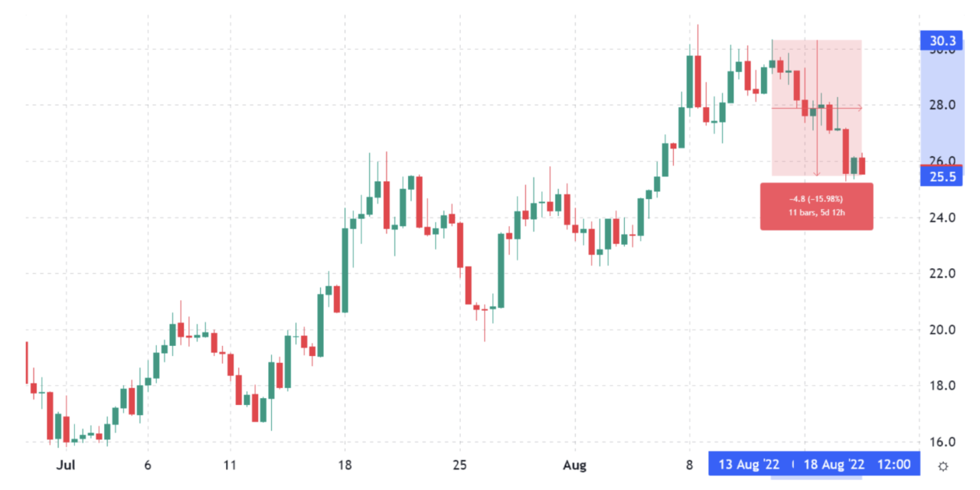Select the 'Jul' label on the time axis
This screenshot has height=490, width=980.
[66, 465]
